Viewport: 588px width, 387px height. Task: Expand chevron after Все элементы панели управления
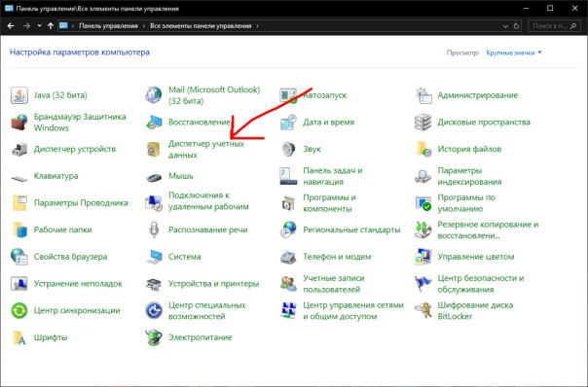pos(257,26)
